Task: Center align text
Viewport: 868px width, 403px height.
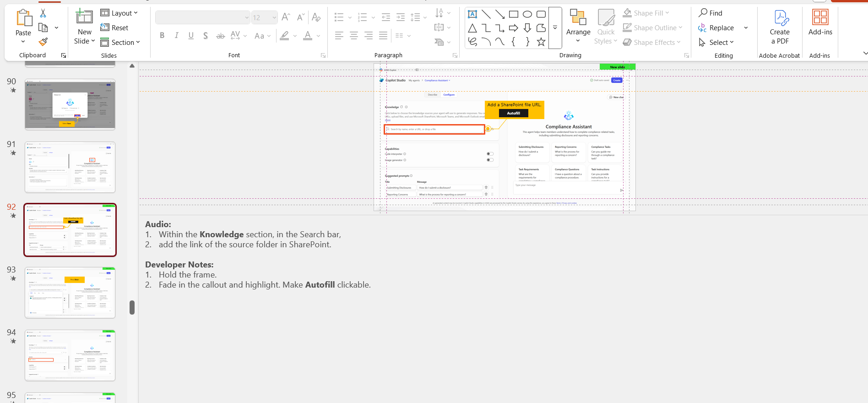Action: (354, 35)
